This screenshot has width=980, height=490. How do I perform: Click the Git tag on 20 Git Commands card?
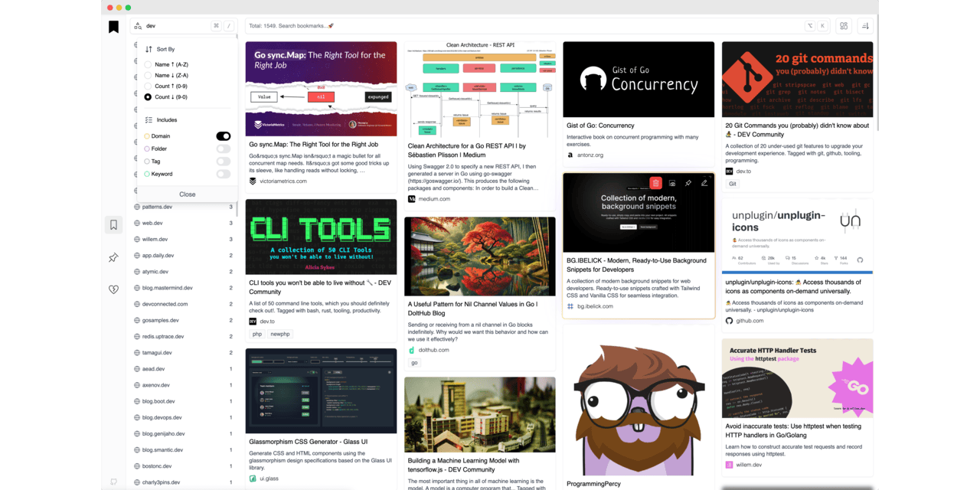(733, 184)
